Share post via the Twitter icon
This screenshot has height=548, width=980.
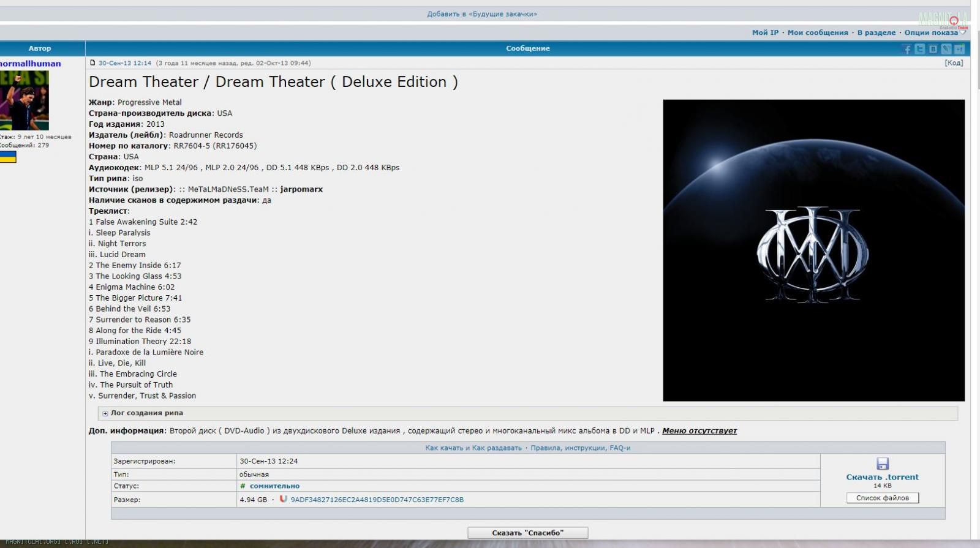tap(920, 49)
